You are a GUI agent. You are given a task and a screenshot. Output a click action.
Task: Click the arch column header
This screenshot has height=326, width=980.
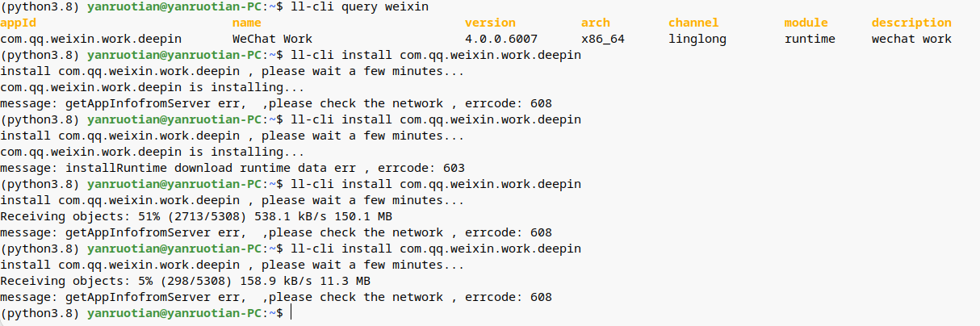596,23
